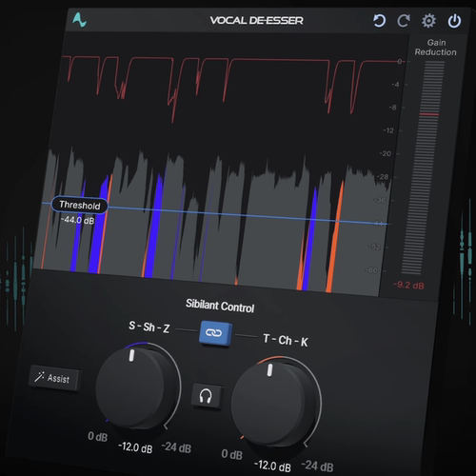Click the VOCAL DE-ESSER title text
Image resolution: width=476 pixels, height=476 pixels.
pos(256,21)
